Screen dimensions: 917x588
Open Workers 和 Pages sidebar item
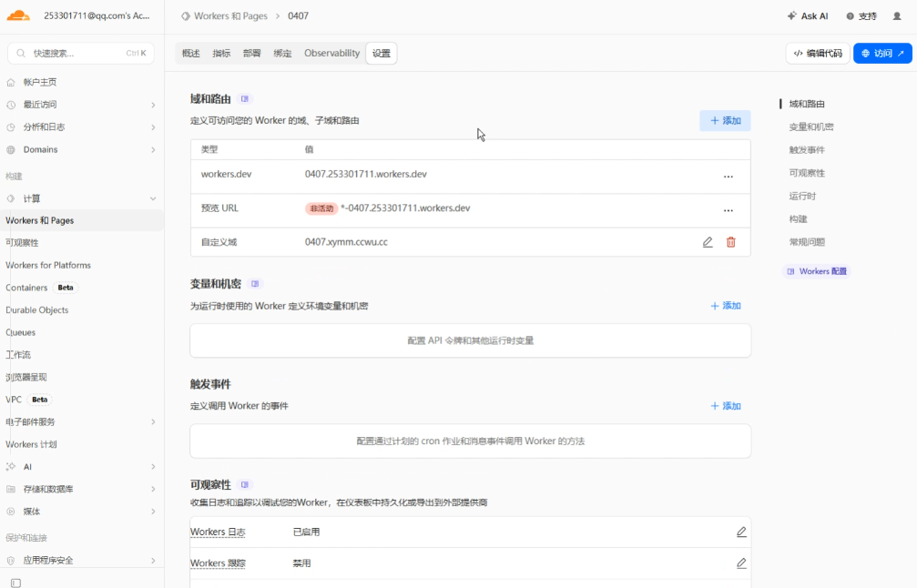82,220
